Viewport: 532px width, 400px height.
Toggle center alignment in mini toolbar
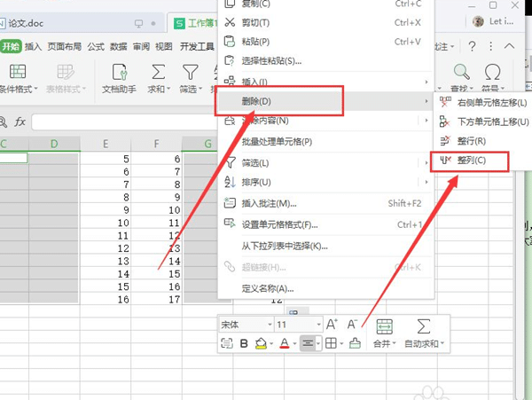309,344
